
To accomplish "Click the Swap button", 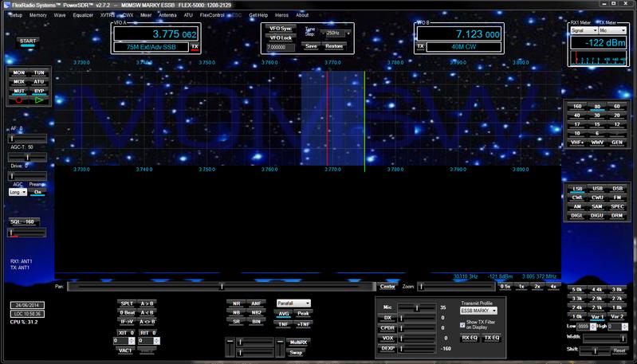I will click(x=296, y=353).
